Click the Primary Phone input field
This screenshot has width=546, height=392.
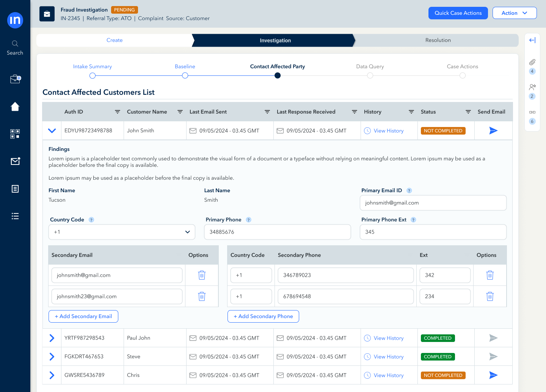click(277, 232)
